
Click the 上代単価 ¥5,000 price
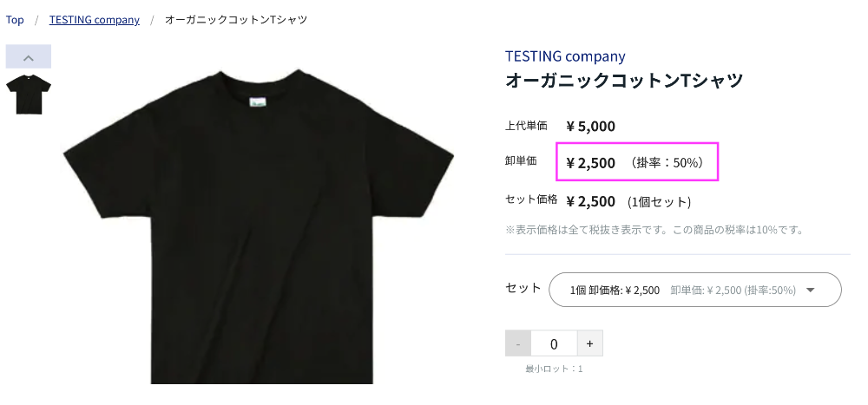tap(590, 126)
